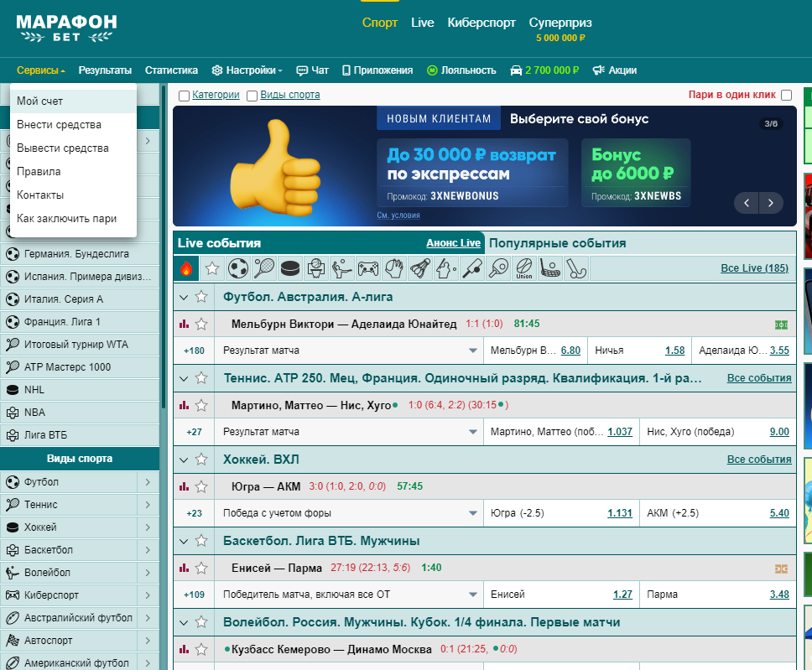
Task: Filter live events by Rugby Union icon
Action: coord(524,268)
